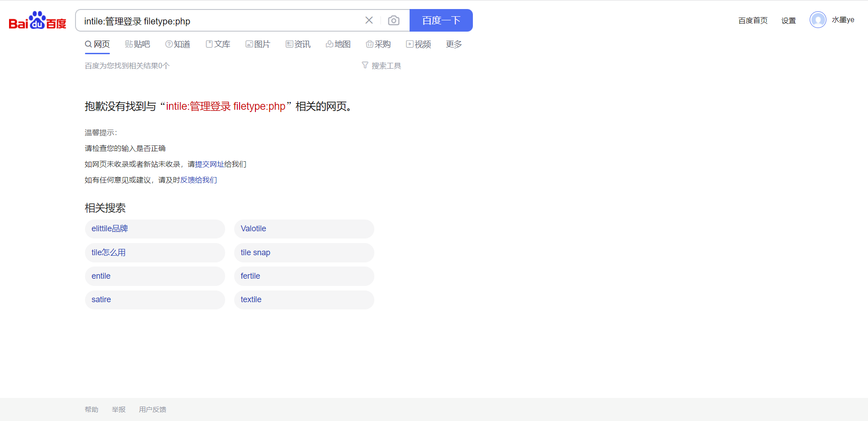Viewport: 868px width, 421px height.
Task: Clear the search box with X icon
Action: click(369, 20)
